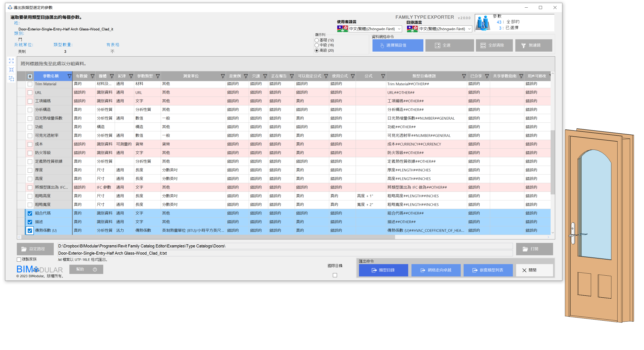Click the expand-all icon left of grid
The image size is (644, 350).
pos(11,61)
